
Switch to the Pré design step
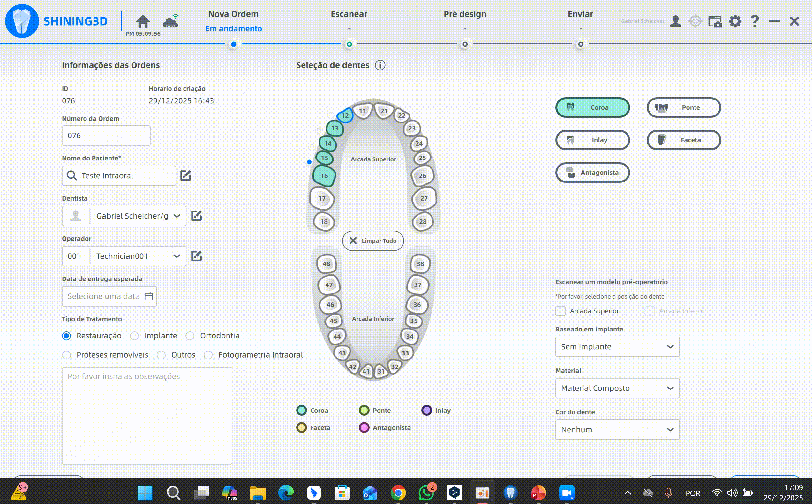[x=465, y=14]
